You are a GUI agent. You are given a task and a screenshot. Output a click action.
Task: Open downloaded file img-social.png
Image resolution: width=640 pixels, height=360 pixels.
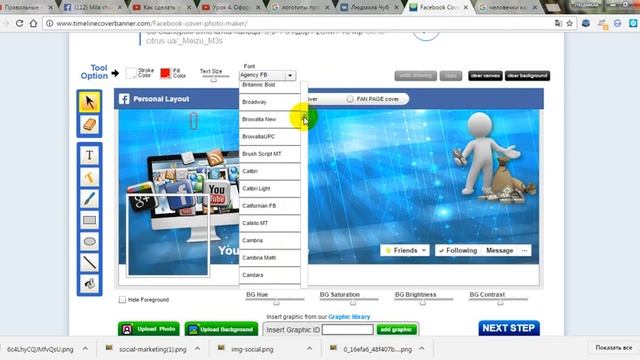tap(252, 349)
